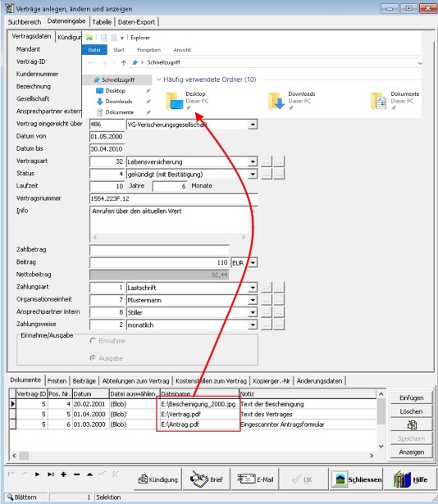Click the Schliessen button
Viewport: 438px width, 504px height.
click(x=357, y=479)
